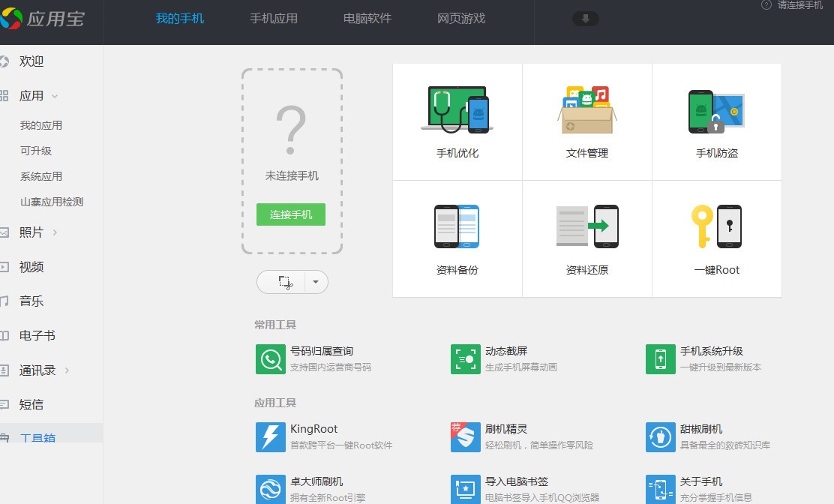Click 请连接手机 link at top right
The height and width of the screenshot is (504, 834).
(x=800, y=5)
